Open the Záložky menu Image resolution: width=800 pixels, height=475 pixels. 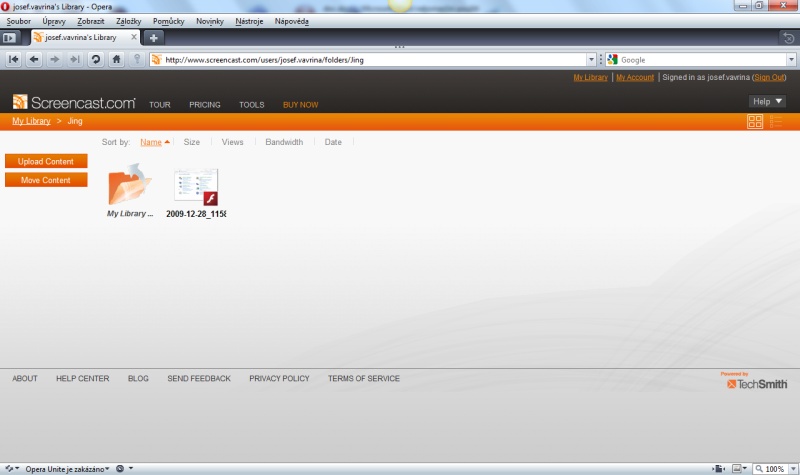pos(129,21)
